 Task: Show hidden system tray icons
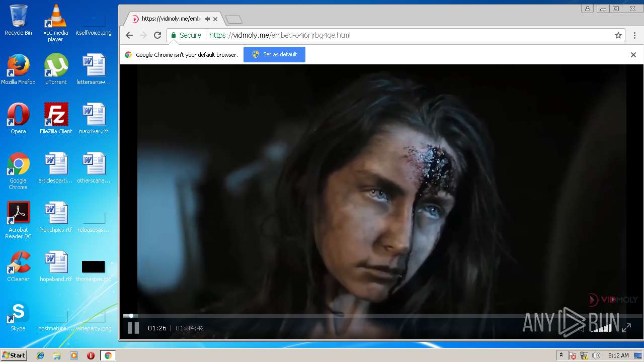point(561,355)
